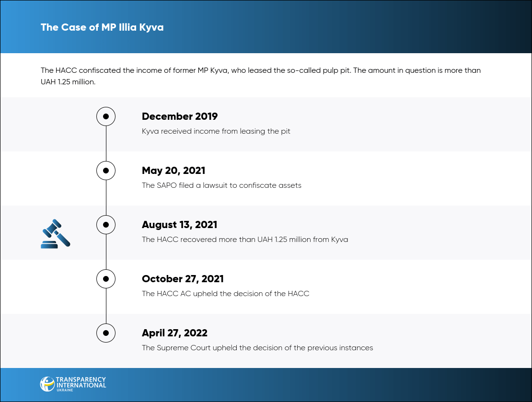Screen dimensions: 532x402
Task: Select the April 27, 2022 timeline marker
Action: [x=106, y=333]
